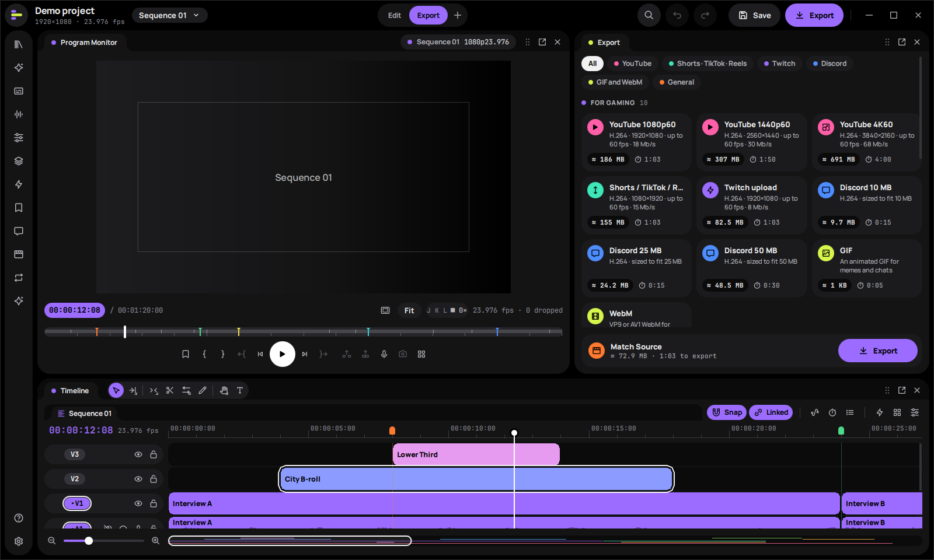Image resolution: width=934 pixels, height=560 pixels.
Task: Lock track V3
Action: [x=154, y=454]
